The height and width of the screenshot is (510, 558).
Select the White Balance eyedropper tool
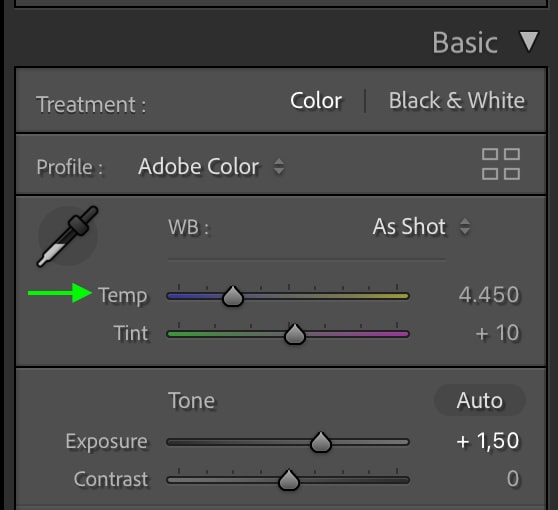coord(68,236)
